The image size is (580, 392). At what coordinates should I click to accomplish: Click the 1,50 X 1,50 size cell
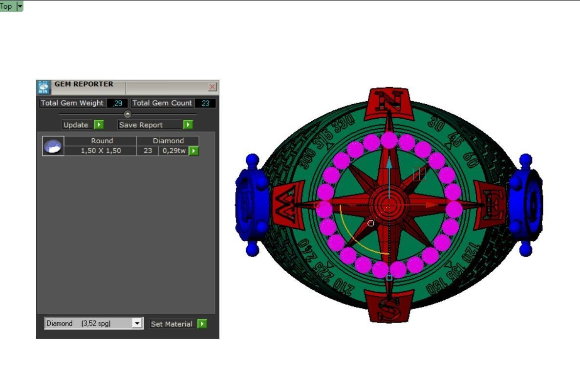coord(101,151)
